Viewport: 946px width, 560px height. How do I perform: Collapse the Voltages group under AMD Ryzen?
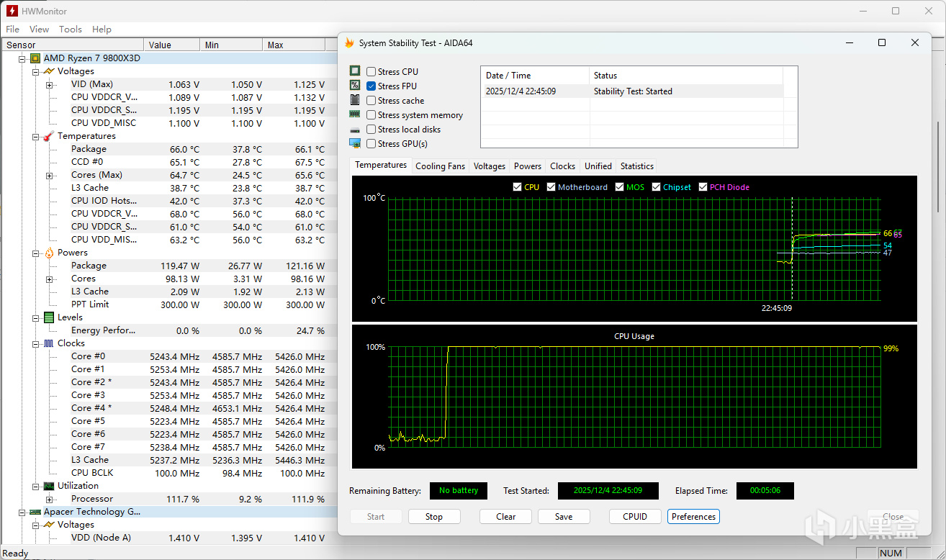pos(35,71)
